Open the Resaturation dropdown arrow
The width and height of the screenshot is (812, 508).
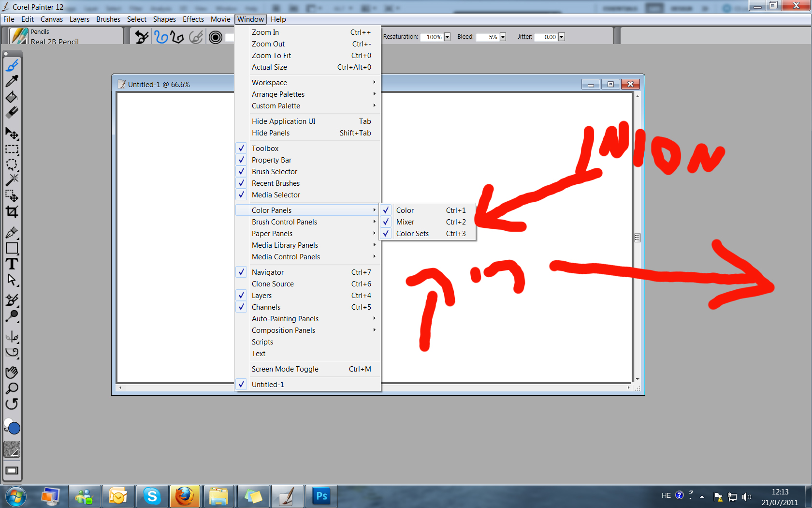(447, 37)
